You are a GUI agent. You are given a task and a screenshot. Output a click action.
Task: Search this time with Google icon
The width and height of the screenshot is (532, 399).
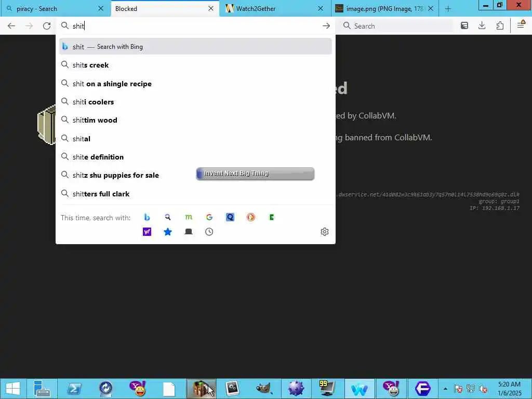pyautogui.click(x=209, y=217)
